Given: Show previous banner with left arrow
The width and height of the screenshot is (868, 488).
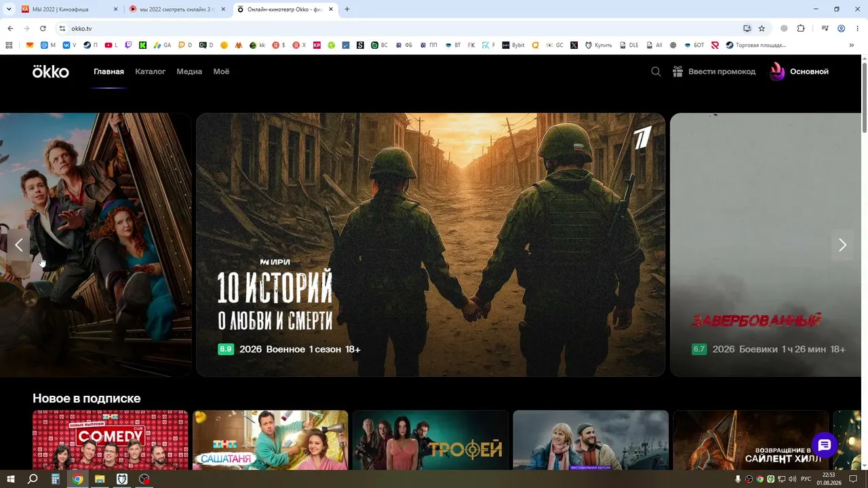Looking at the screenshot, I should (19, 245).
